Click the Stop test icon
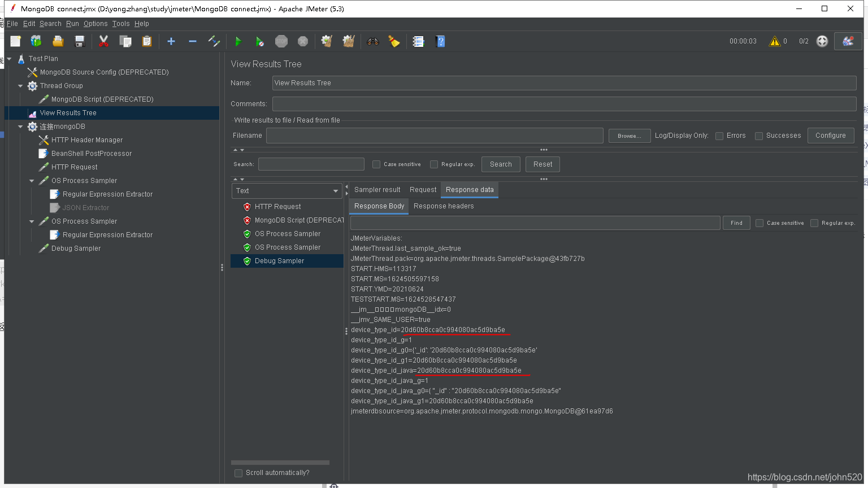Screen dimensions: 868x488 281,41
